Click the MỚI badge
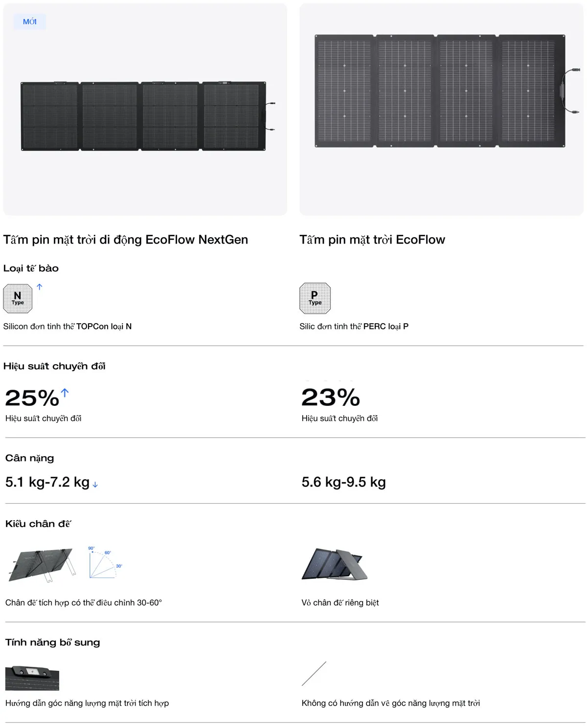 30,22
